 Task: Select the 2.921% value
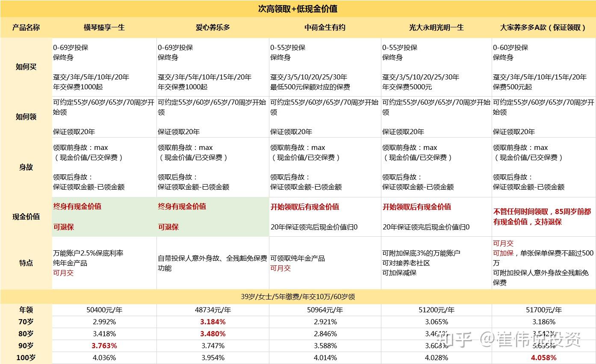coord(325,322)
